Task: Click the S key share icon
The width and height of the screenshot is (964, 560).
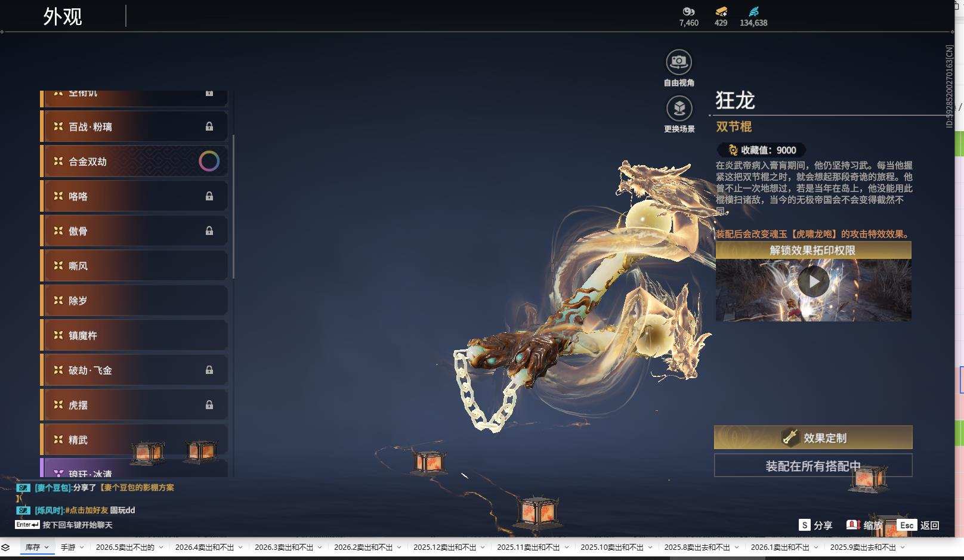Action: click(x=805, y=525)
